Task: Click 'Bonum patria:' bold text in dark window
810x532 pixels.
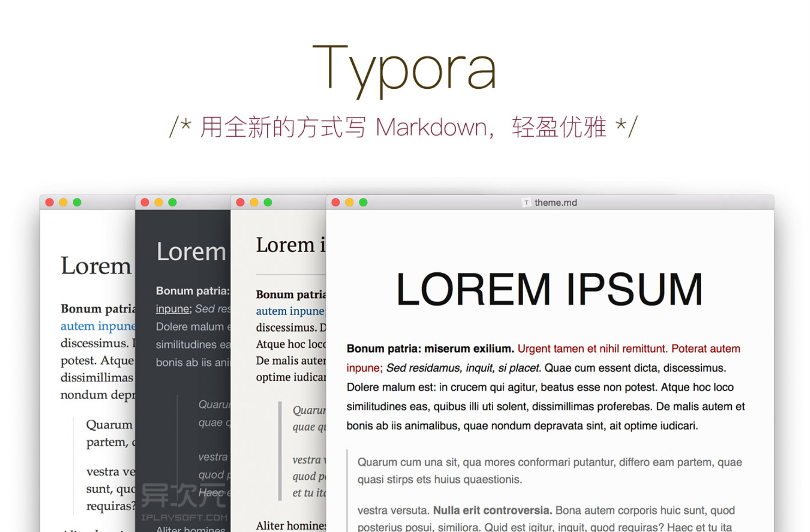Action: point(193,291)
